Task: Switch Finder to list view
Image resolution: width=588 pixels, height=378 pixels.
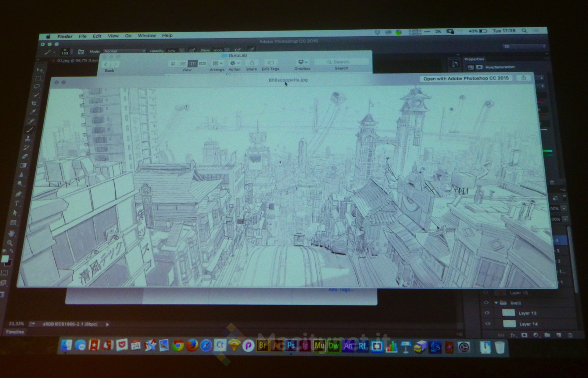Action: coord(183,64)
